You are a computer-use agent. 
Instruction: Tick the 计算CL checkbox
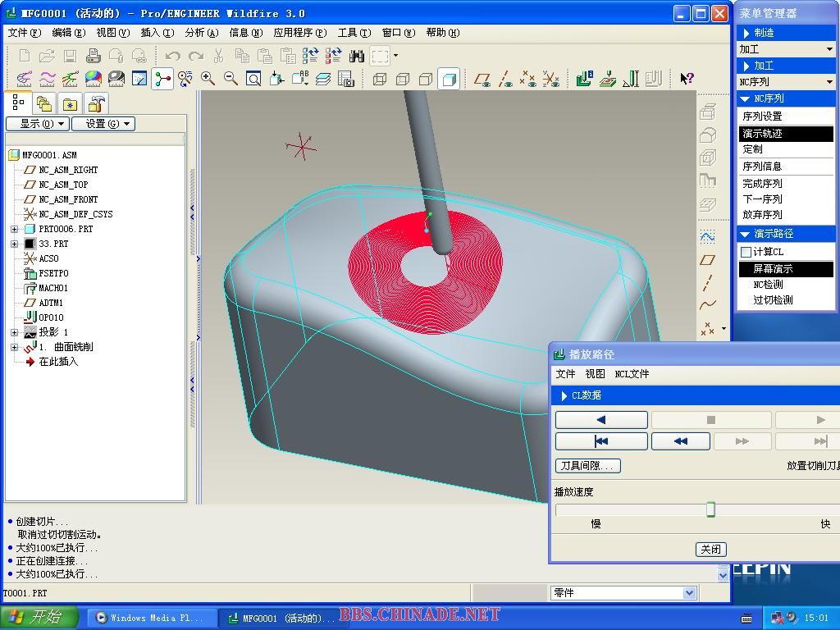746,252
